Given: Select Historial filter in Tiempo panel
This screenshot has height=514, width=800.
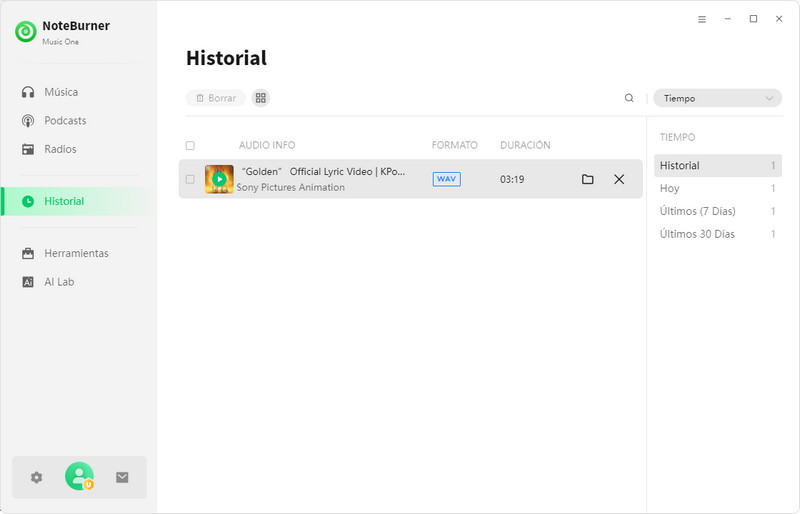Looking at the screenshot, I should 718,165.
